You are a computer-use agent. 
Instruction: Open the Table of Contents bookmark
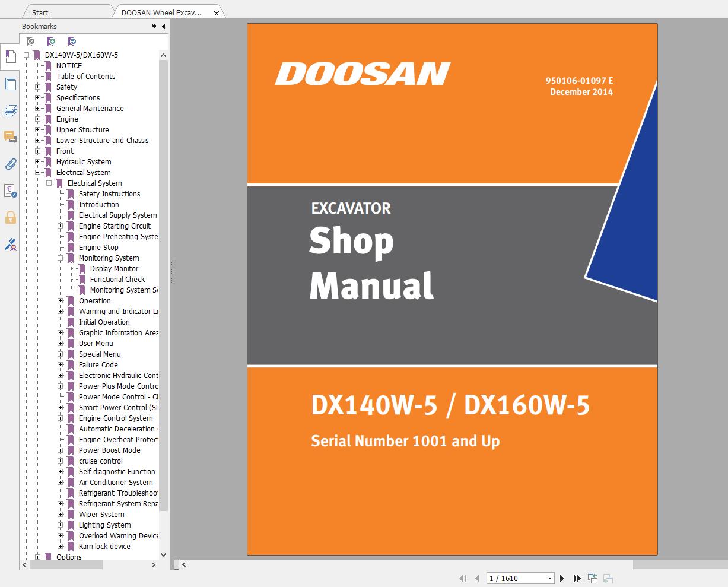tap(85, 76)
